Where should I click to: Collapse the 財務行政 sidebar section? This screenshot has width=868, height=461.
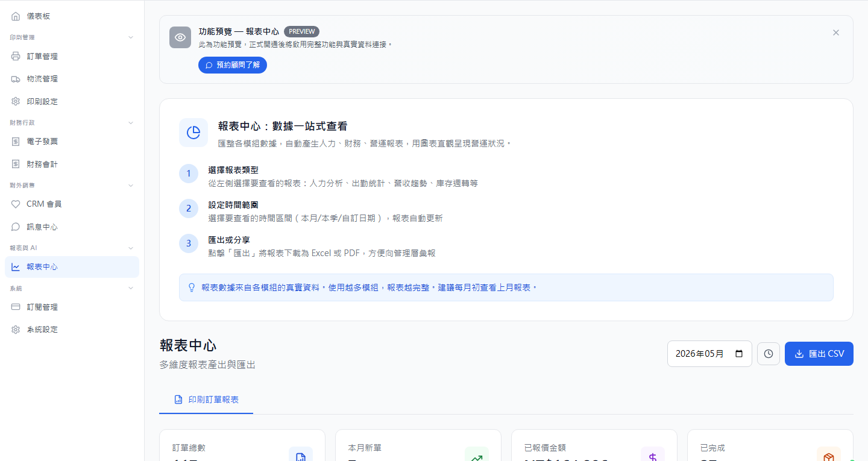(x=131, y=122)
